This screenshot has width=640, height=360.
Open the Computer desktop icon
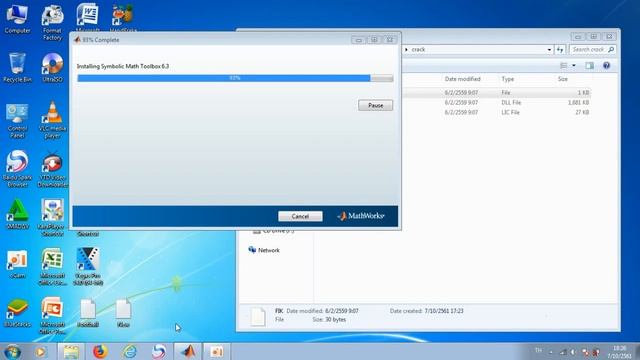tap(17, 18)
